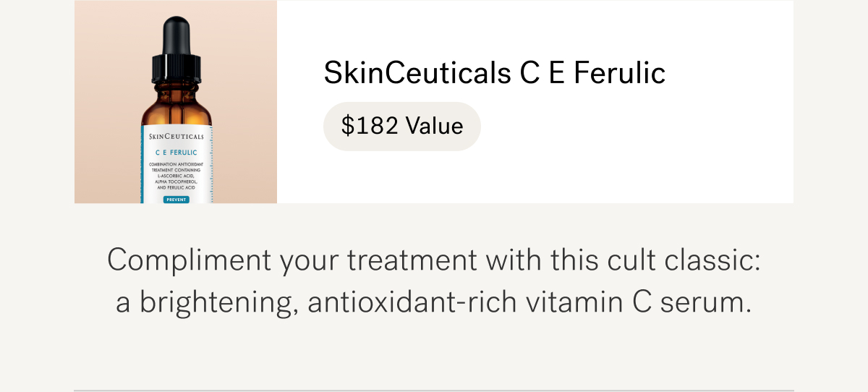The image size is (868, 392).
Task: Open the SkinCeuticals C E Ferulic product title
Action: 494,73
